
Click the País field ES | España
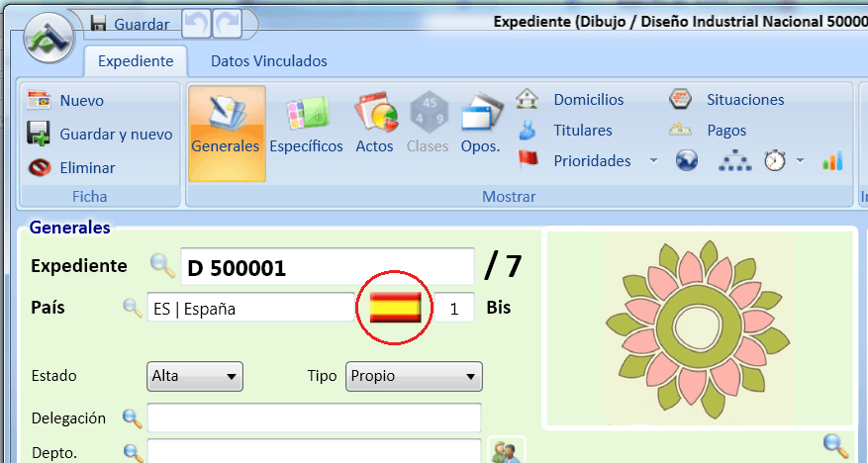(250, 307)
